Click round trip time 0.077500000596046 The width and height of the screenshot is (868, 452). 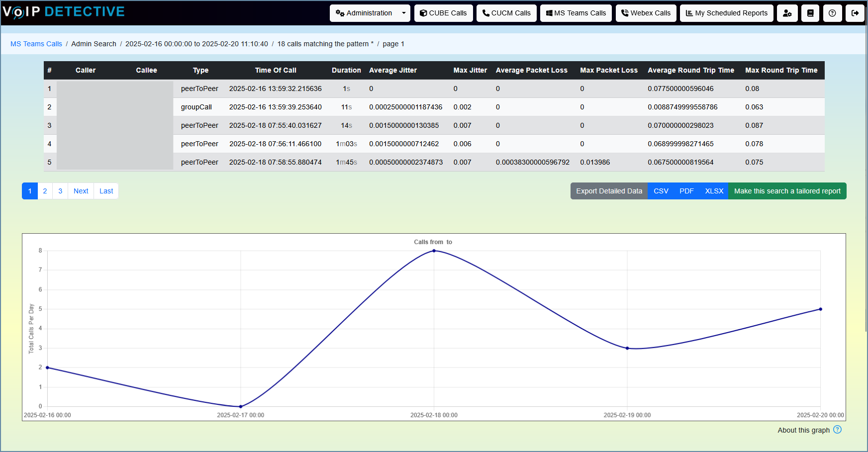coord(680,89)
